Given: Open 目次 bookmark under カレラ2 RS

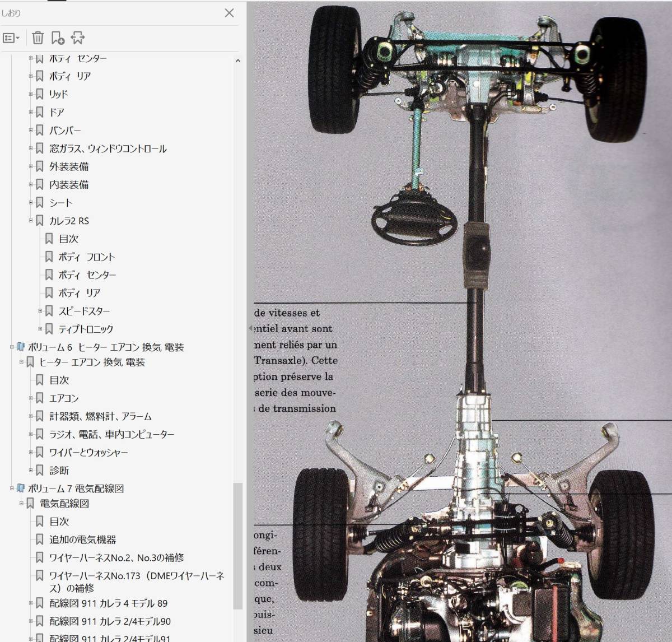Looking at the screenshot, I should pyautogui.click(x=69, y=239).
